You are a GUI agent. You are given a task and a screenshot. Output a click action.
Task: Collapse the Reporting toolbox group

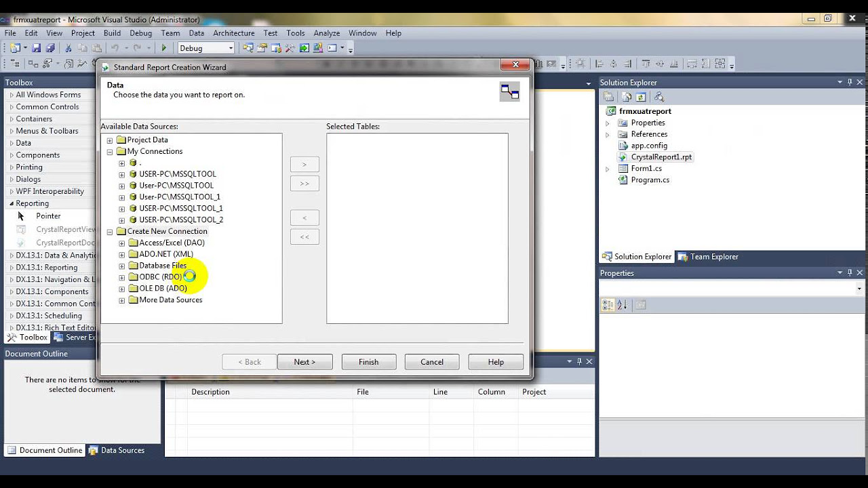pyautogui.click(x=12, y=203)
